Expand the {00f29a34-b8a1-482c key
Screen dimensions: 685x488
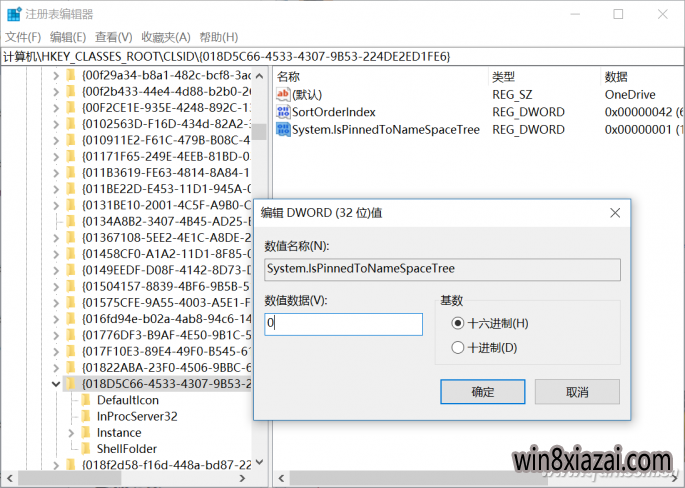(56, 76)
